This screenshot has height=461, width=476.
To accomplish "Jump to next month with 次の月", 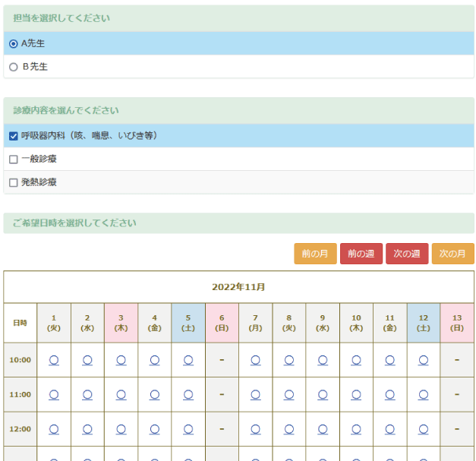I will click(452, 254).
